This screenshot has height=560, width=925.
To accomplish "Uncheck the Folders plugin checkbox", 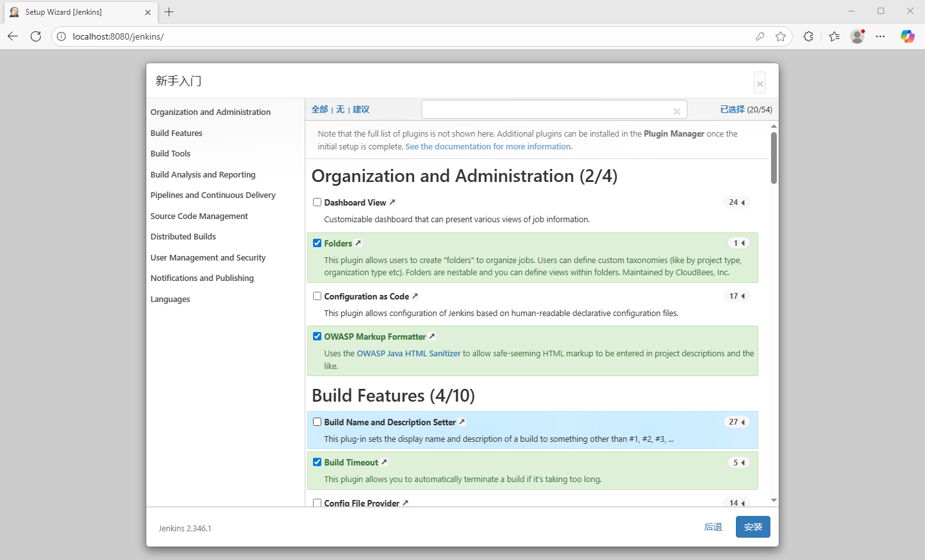I will pos(317,243).
